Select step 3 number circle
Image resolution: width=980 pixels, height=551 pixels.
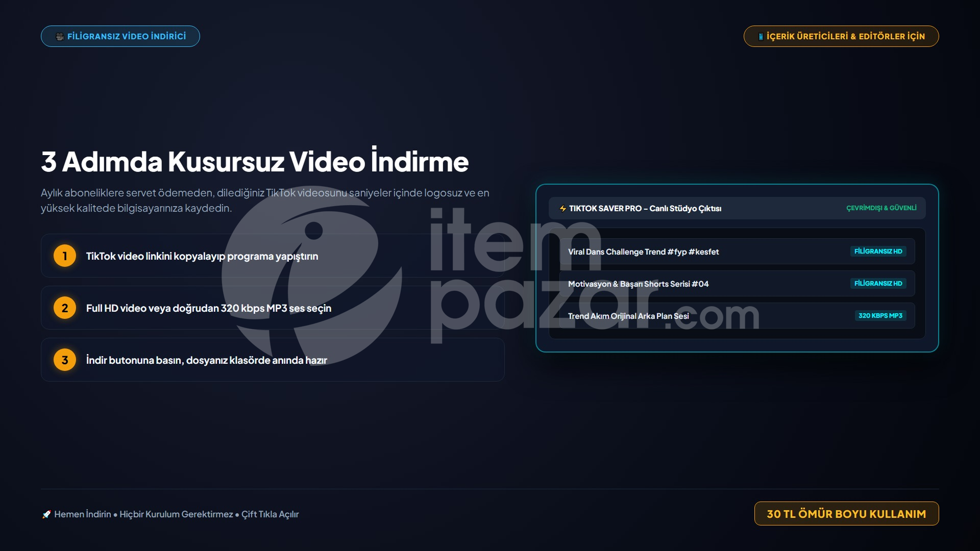[x=65, y=360]
